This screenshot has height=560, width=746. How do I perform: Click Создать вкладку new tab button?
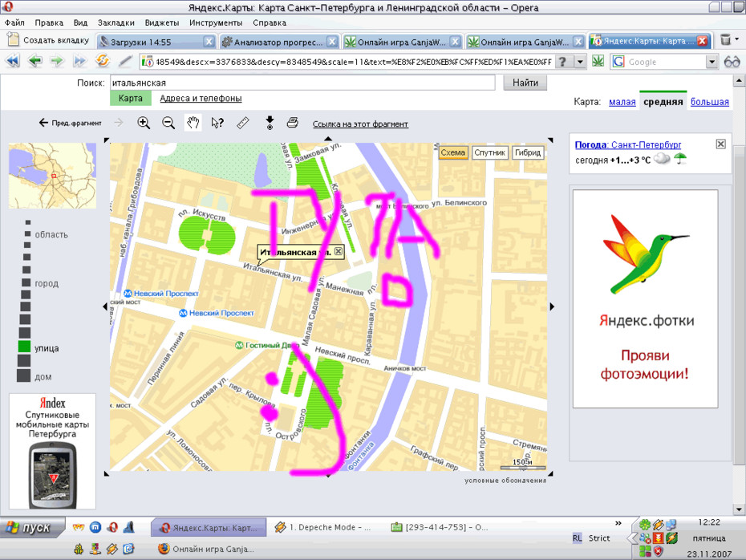48,40
